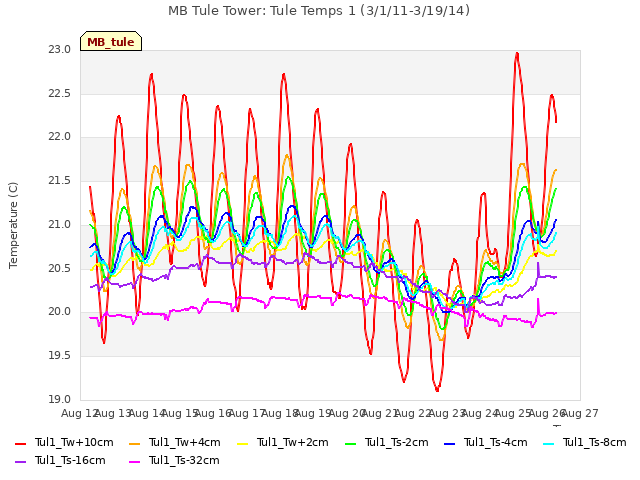This screenshot has height=480, width=640.
Task: Click the yellow Tul1_Tw+2cm legend swatch
Action: coord(242,443)
